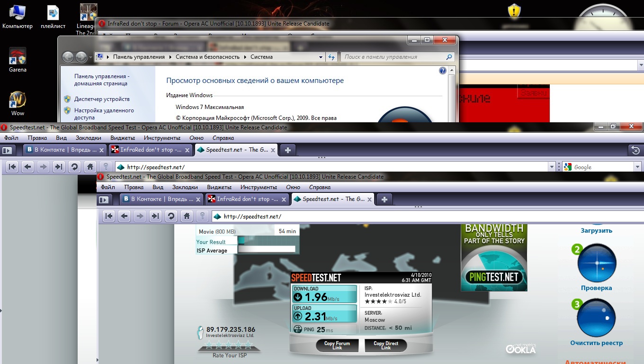644x364 pixels.
Task: Open Закладки menu in rear Opera window
Action: coord(89,138)
